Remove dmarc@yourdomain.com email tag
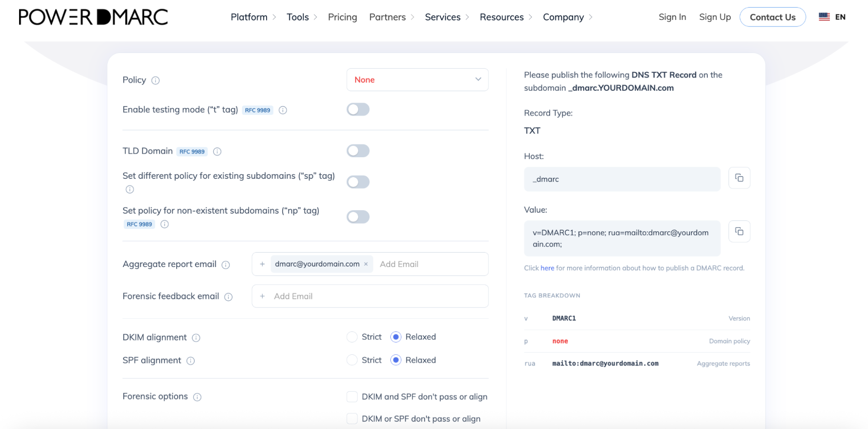The height and width of the screenshot is (429, 868). (x=366, y=264)
